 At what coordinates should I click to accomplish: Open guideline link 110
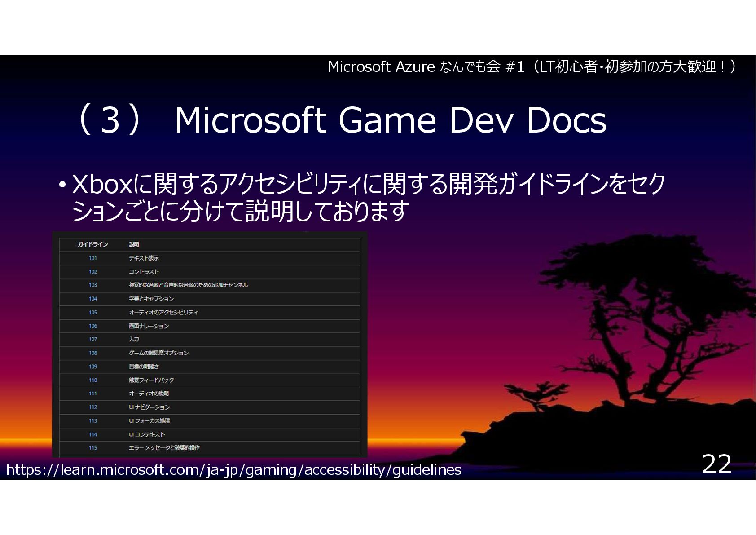pos(92,380)
